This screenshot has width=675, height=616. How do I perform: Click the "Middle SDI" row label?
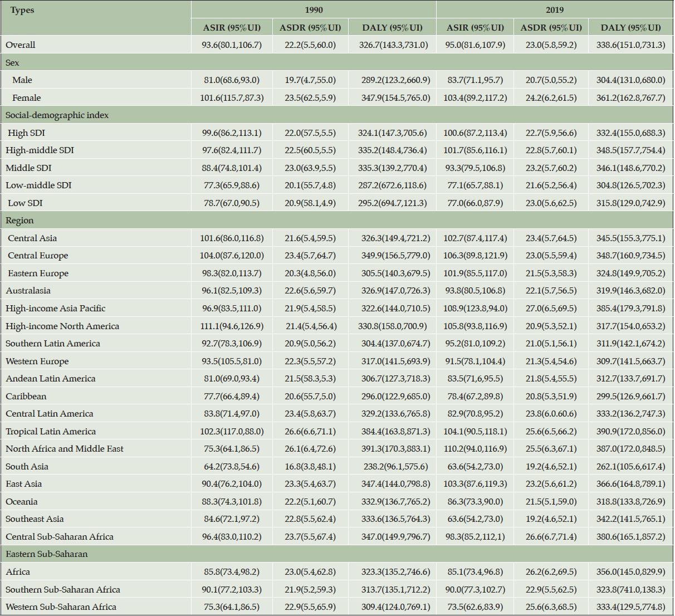pyautogui.click(x=28, y=168)
